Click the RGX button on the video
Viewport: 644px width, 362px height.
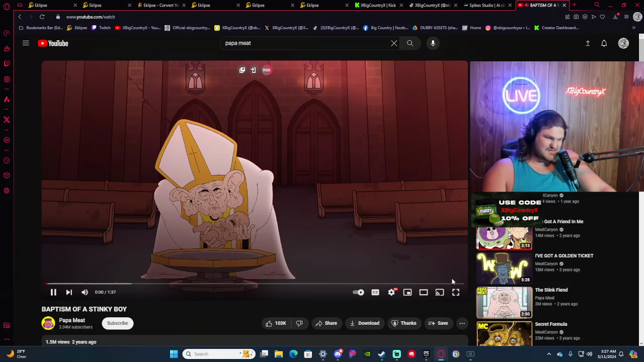point(267,70)
